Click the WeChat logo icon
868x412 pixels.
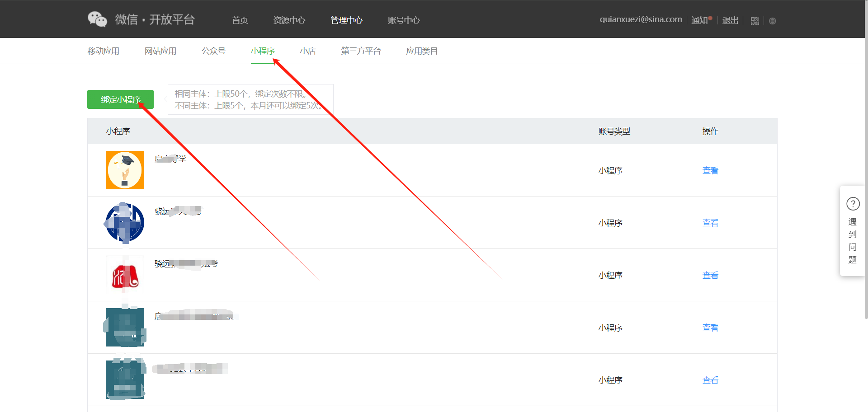97,19
